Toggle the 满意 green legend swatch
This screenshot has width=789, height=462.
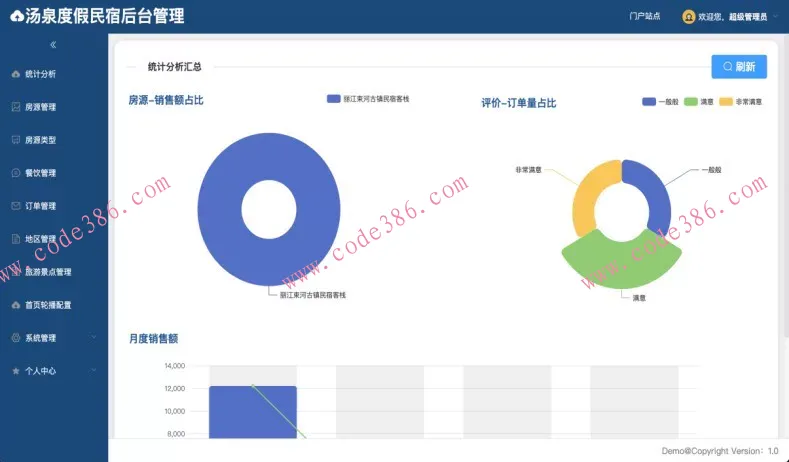pyautogui.click(x=690, y=102)
